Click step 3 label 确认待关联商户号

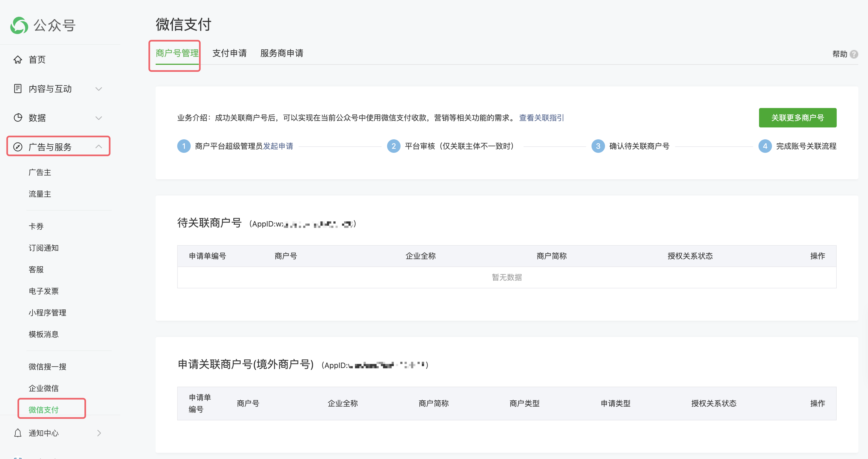[639, 146]
